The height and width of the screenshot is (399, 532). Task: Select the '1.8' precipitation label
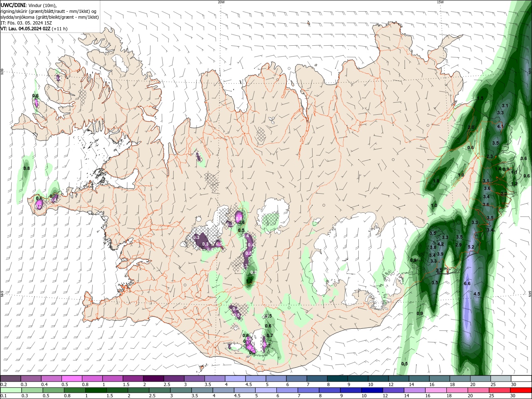pos(436,181)
